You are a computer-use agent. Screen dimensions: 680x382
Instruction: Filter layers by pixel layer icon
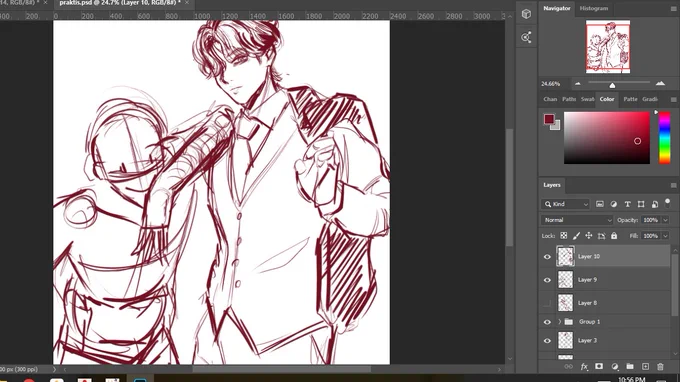tap(600, 204)
